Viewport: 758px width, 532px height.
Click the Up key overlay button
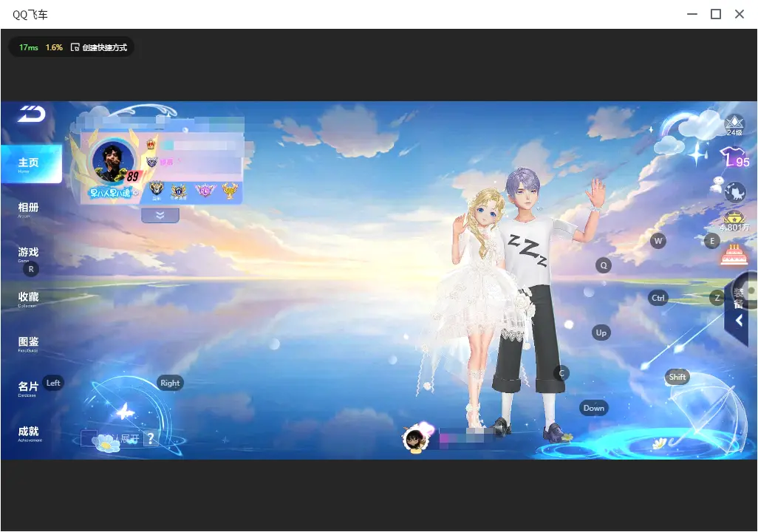601,332
